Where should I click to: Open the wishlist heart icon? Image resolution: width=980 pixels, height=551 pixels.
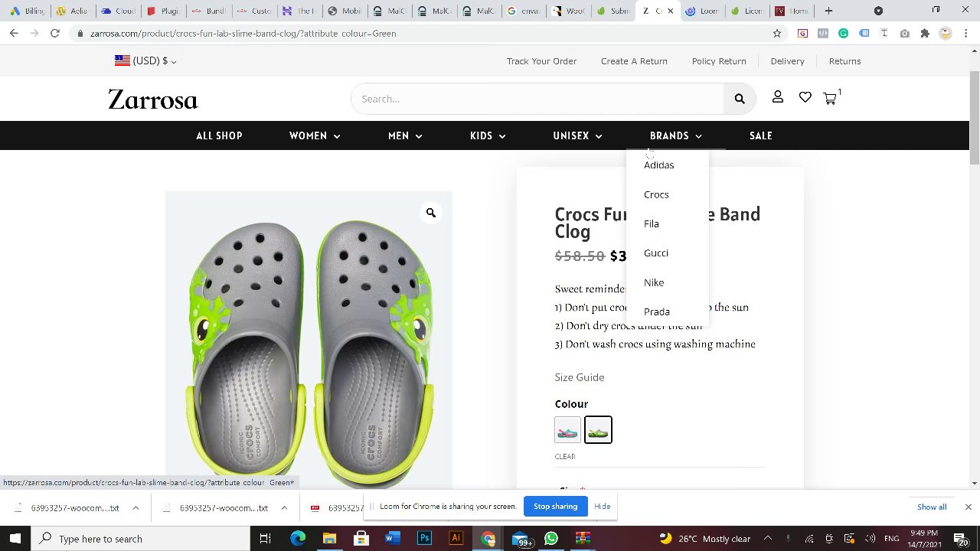coord(805,97)
